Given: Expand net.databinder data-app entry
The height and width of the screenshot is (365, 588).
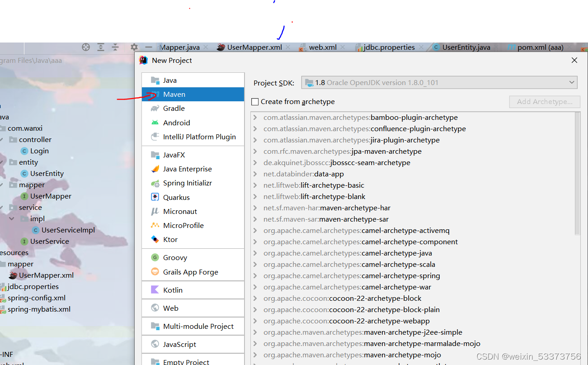Looking at the screenshot, I should click(255, 174).
